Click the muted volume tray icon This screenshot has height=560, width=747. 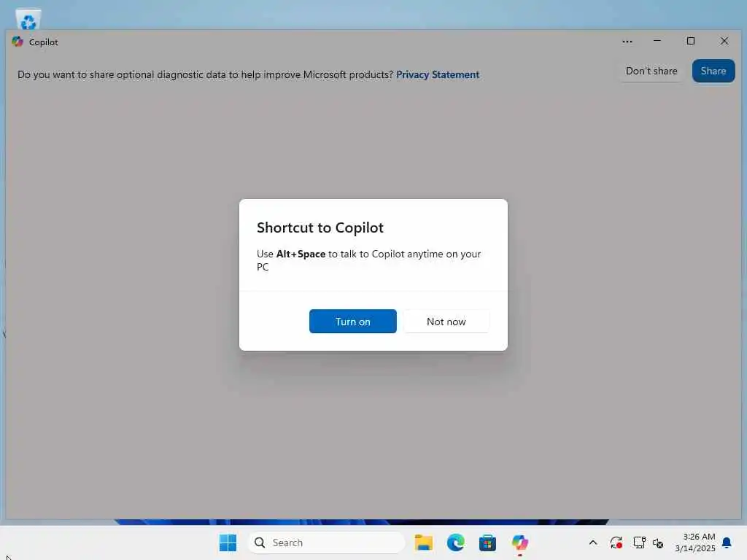click(x=658, y=542)
